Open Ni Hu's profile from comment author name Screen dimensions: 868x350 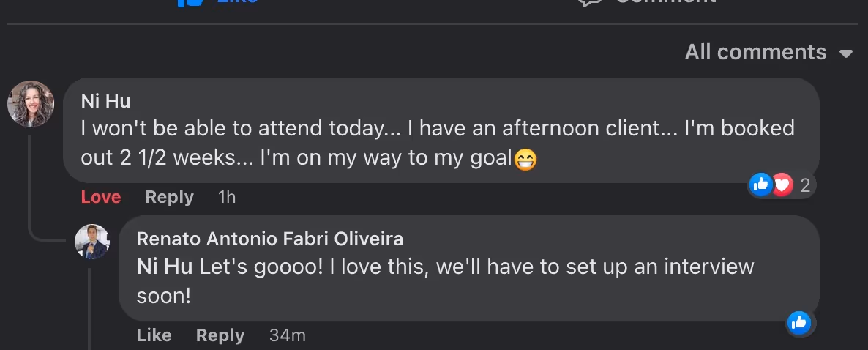coord(105,101)
